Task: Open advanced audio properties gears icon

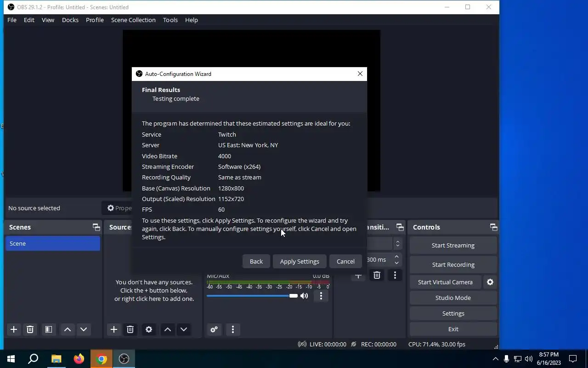Action: [214, 329]
